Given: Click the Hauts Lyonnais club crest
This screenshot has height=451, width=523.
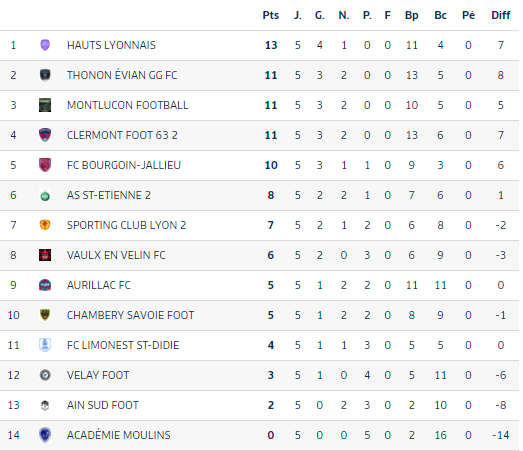Looking at the screenshot, I should (x=45, y=45).
